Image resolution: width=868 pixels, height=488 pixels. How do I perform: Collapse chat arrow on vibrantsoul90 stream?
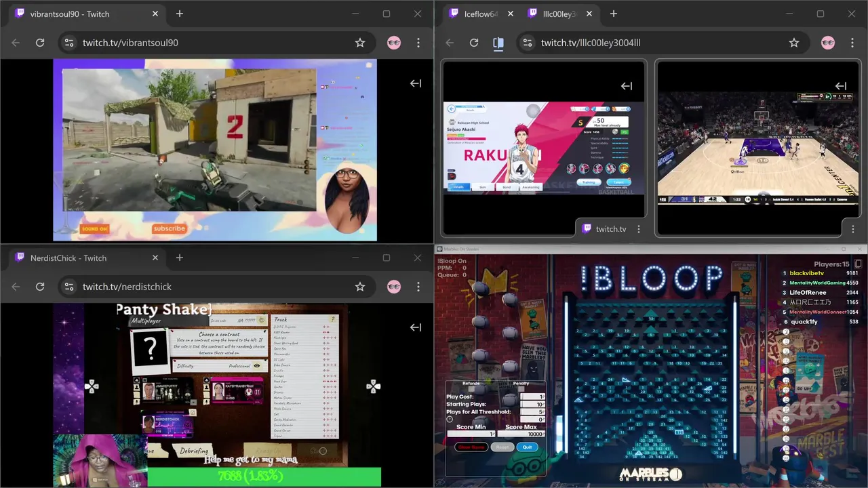[x=416, y=83]
